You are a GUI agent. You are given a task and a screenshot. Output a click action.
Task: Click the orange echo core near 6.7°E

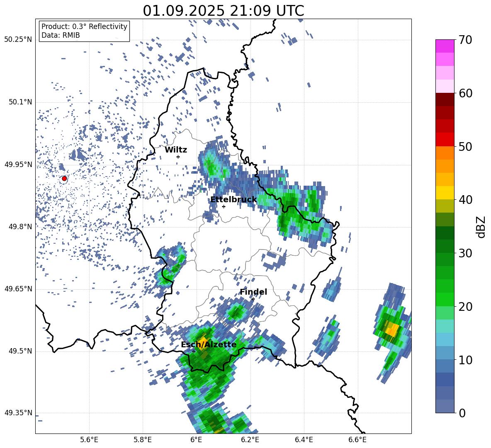coord(392,329)
